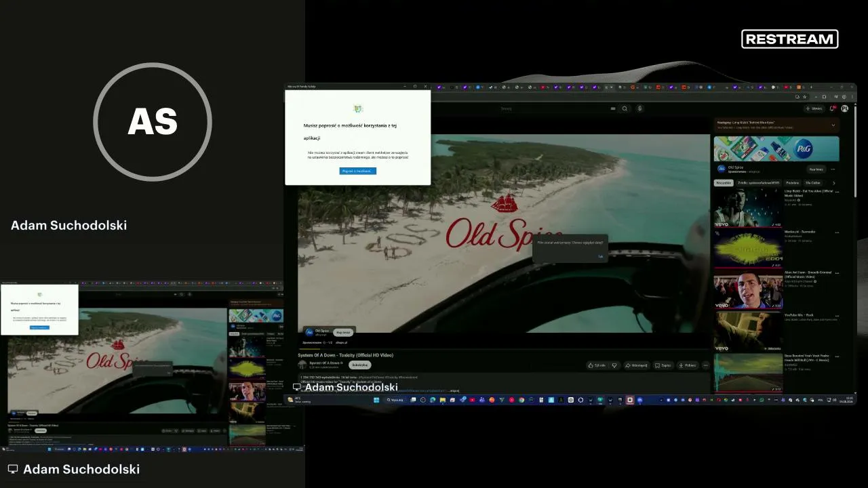
Task: Select the 'Podobne' filter chip
Action: click(792, 182)
